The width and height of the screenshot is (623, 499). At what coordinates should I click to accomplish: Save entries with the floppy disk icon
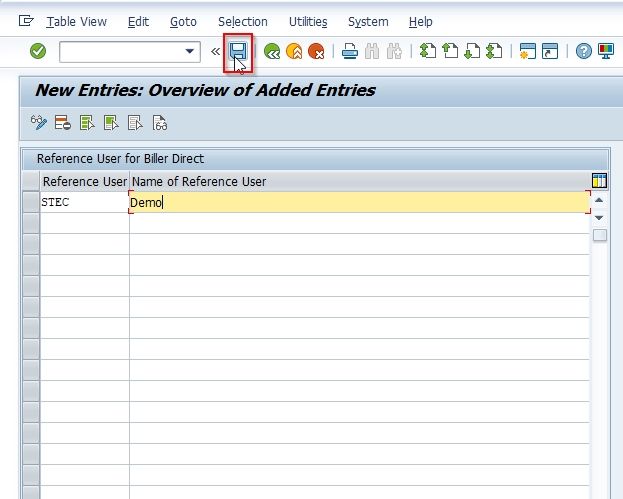[238, 52]
